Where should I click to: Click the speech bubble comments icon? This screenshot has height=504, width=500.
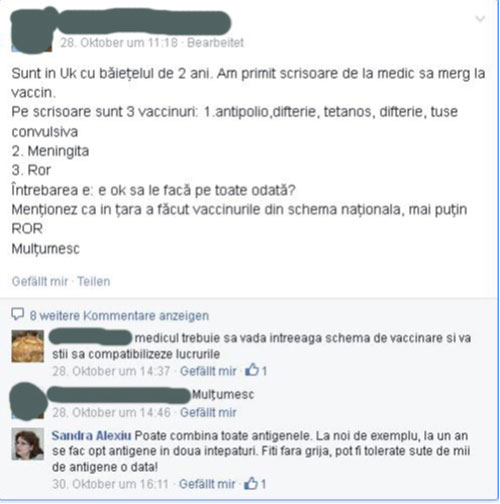pyautogui.click(x=18, y=314)
